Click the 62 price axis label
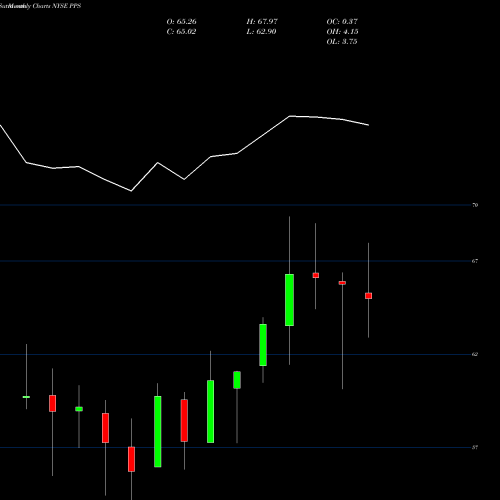 click(x=475, y=354)
